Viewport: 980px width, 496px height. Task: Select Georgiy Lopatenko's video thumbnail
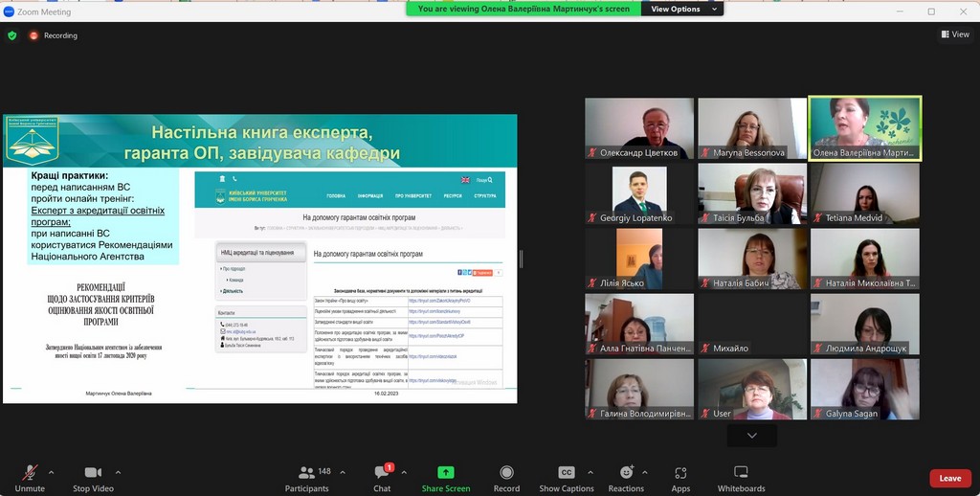tap(639, 195)
